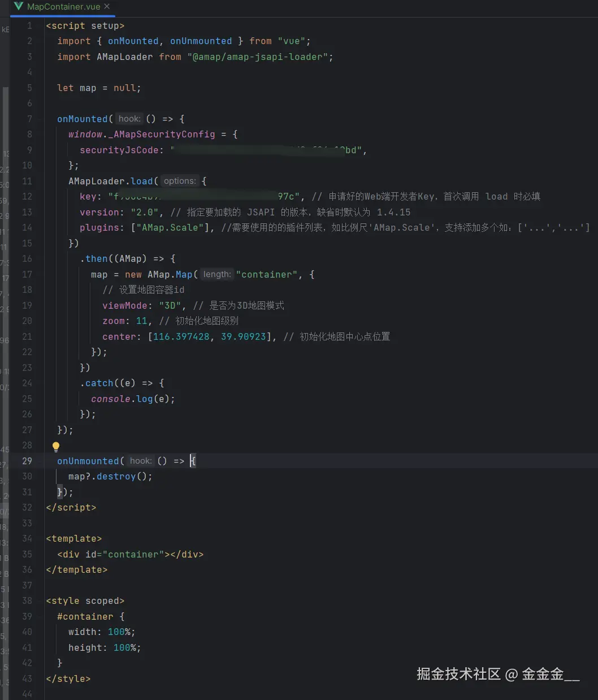This screenshot has width=598, height=700.
Task: Click line number 16 in the gutter
Action: pos(27,258)
